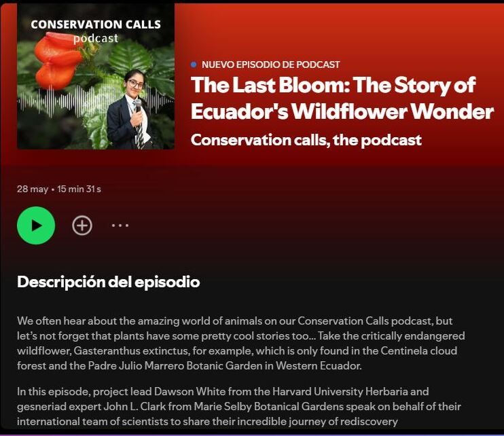Play the episode with green play button
504x436 pixels.
(x=36, y=225)
